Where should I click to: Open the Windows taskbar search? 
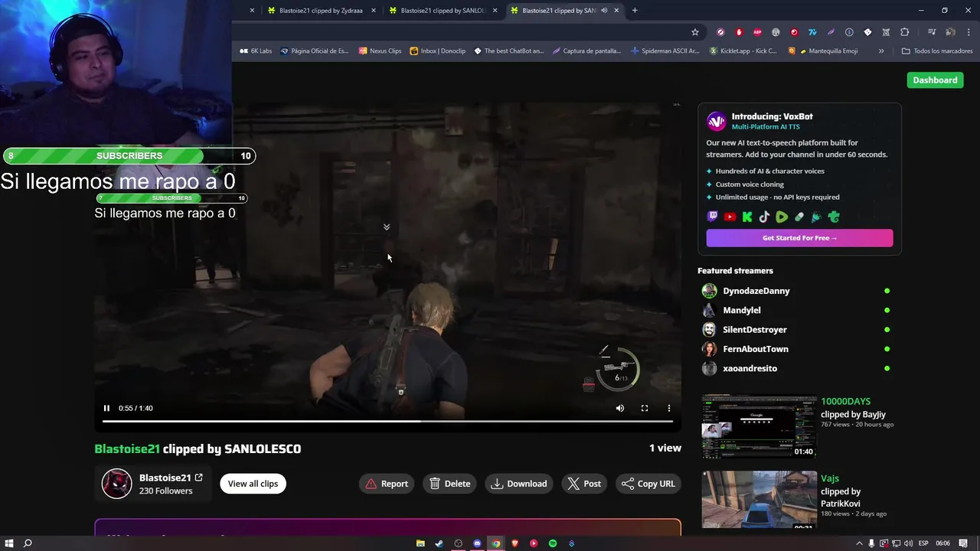(x=28, y=543)
